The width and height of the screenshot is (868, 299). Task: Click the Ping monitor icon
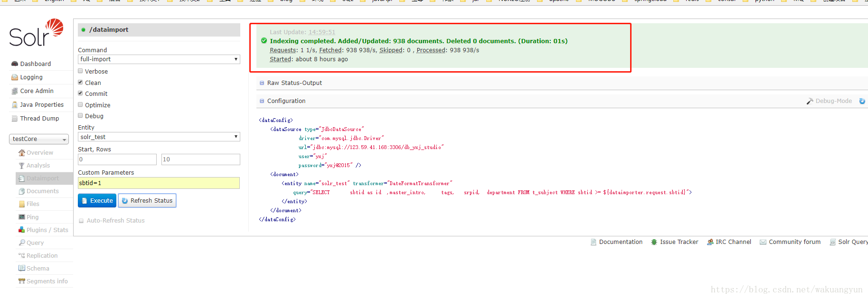pos(22,217)
